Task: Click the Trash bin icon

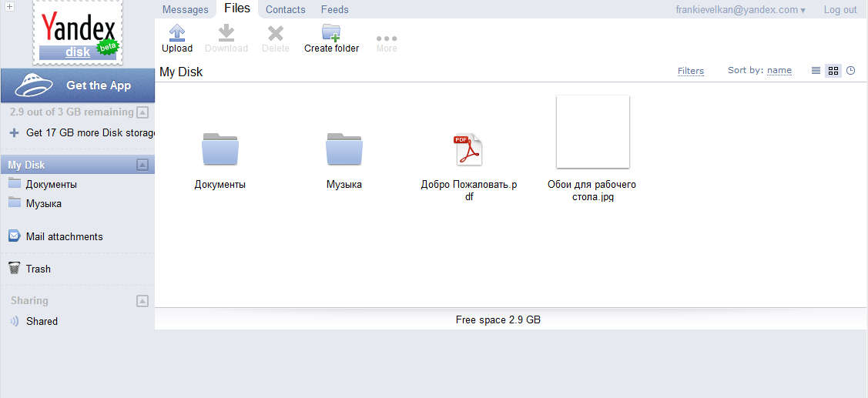Action: click(15, 269)
